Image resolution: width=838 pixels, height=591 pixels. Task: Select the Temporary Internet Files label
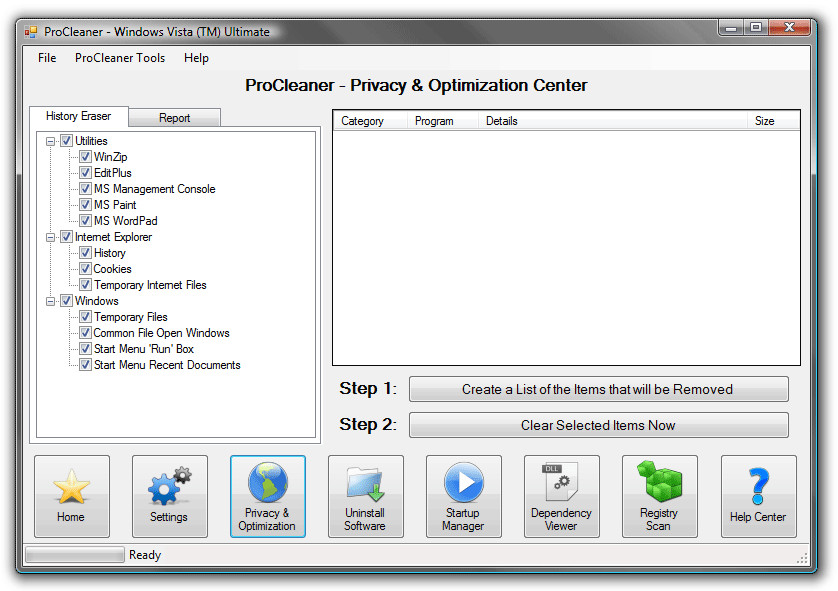point(150,285)
